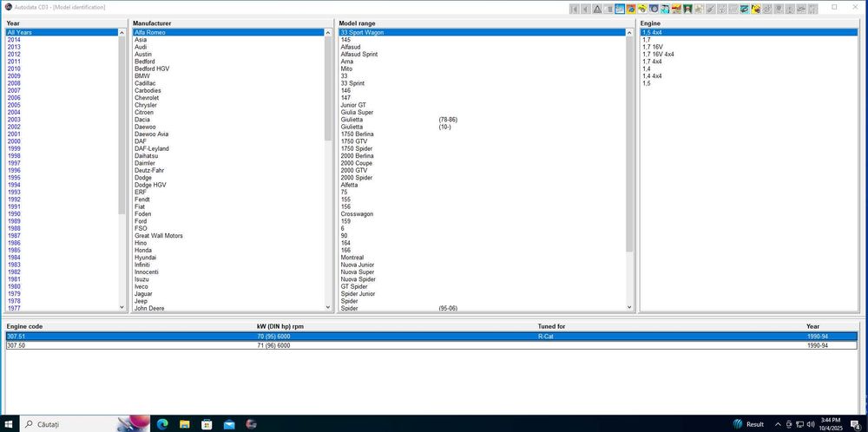Click the Result item in the taskbar

click(x=748, y=424)
